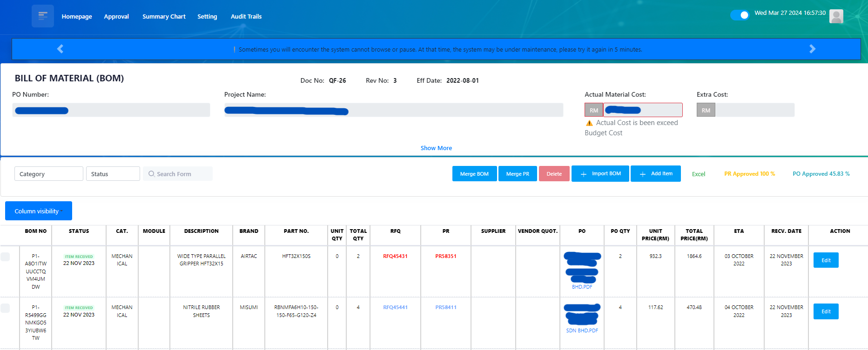Image resolution: width=868 pixels, height=350 pixels.
Task: Type in the Search Form field
Action: [x=182, y=174]
